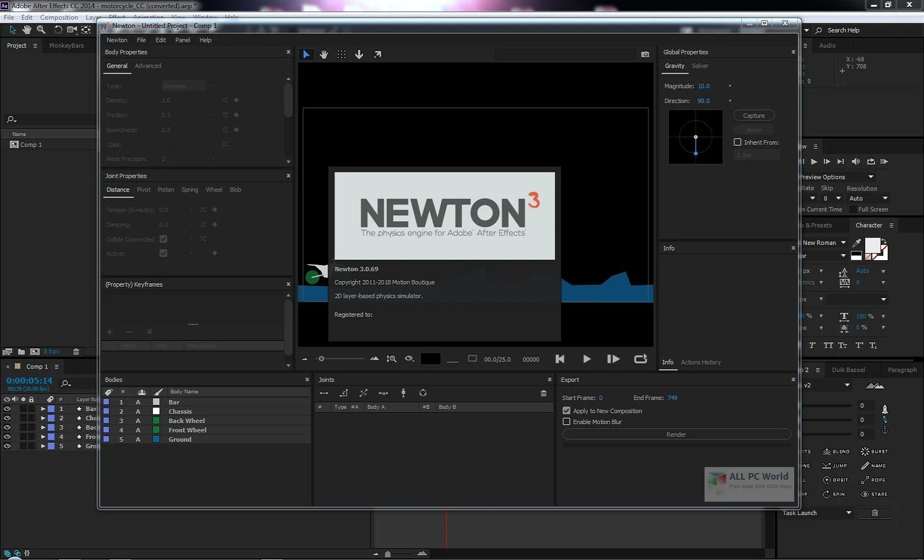The image size is (924, 560).
Task: Delete selected joint with trash icon
Action: [543, 393]
